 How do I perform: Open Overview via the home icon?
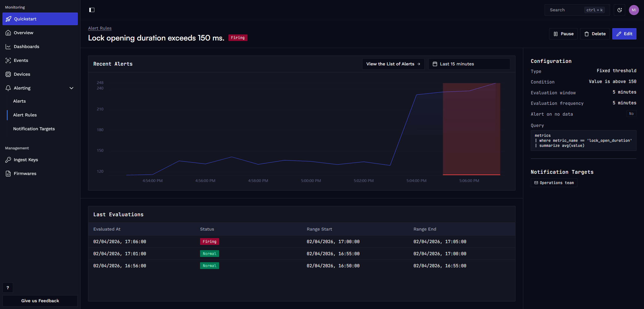[8, 33]
